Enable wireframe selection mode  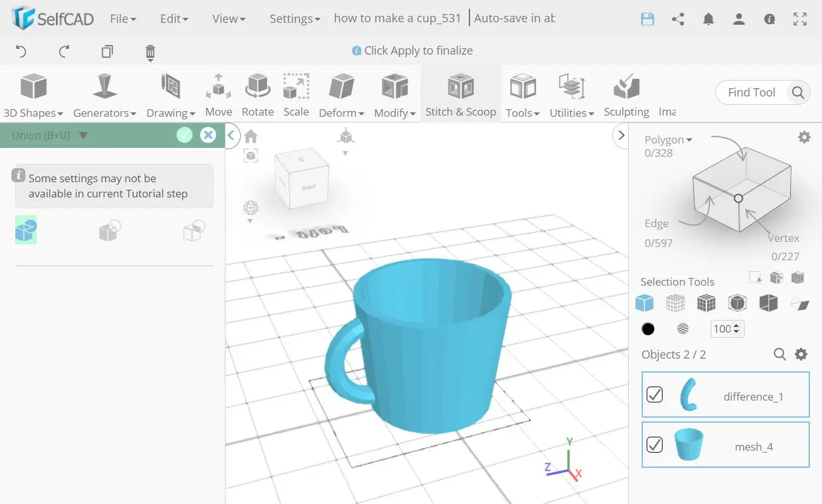[x=675, y=303]
